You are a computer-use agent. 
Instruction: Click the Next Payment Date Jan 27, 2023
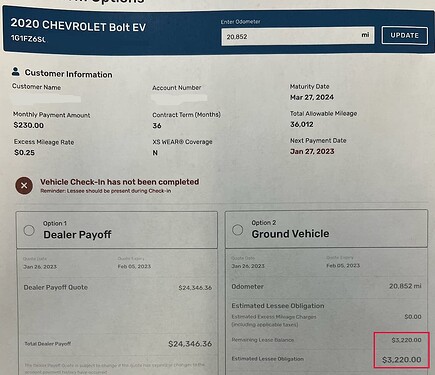[x=312, y=151]
